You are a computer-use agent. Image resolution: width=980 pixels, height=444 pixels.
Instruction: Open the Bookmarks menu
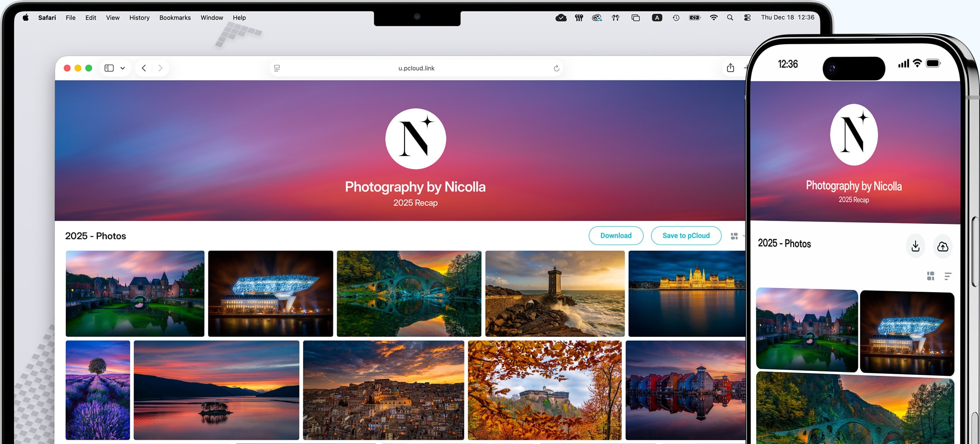[x=175, y=18]
